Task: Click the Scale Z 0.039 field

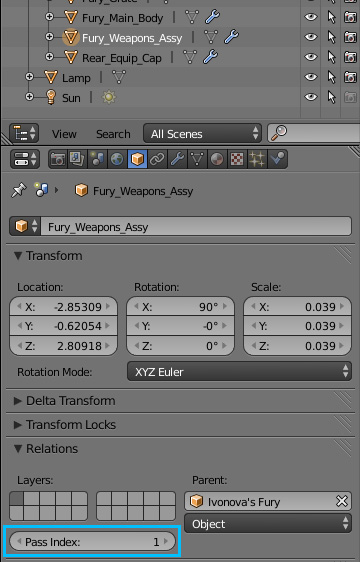Action: coord(297,346)
